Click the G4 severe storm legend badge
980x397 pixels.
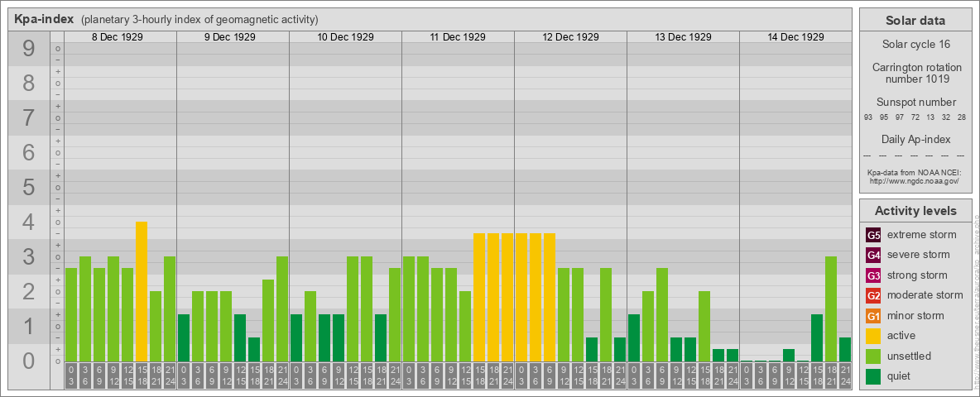[x=873, y=255]
